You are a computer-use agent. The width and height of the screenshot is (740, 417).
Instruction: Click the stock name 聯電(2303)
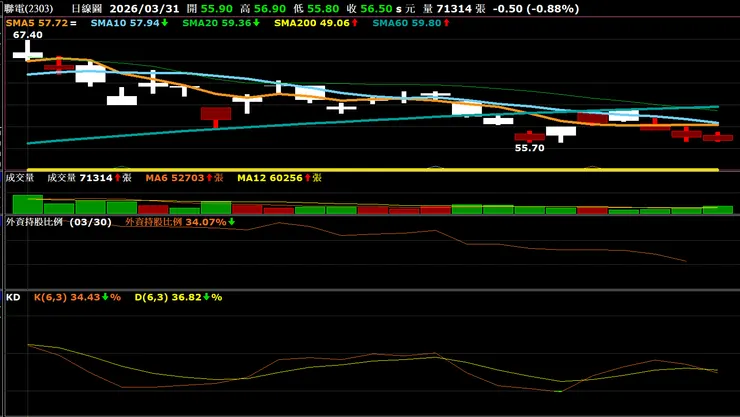[28, 8]
